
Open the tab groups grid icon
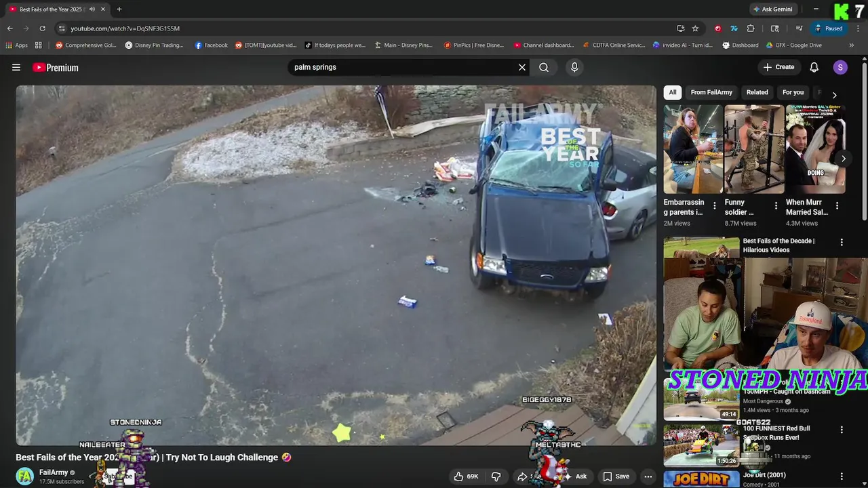click(39, 45)
